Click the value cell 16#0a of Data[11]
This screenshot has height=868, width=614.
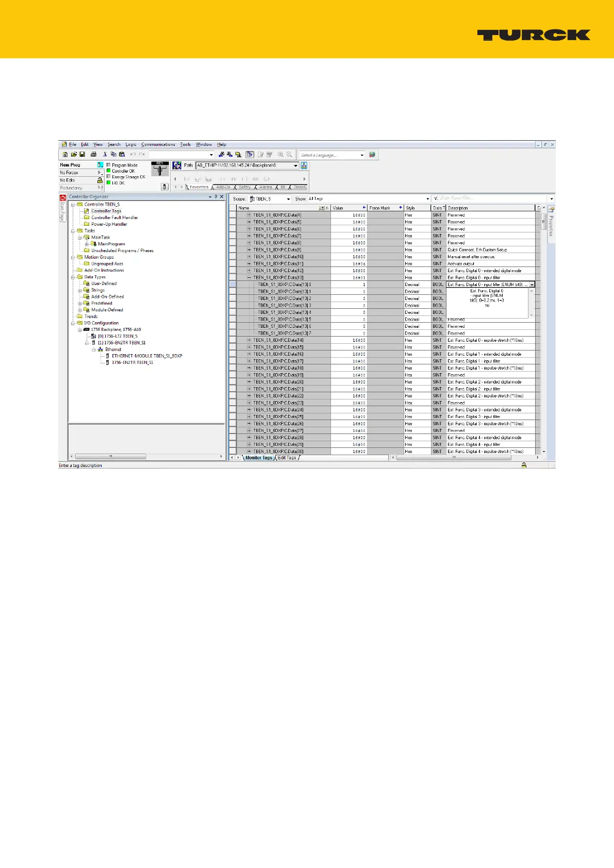[x=349, y=263]
